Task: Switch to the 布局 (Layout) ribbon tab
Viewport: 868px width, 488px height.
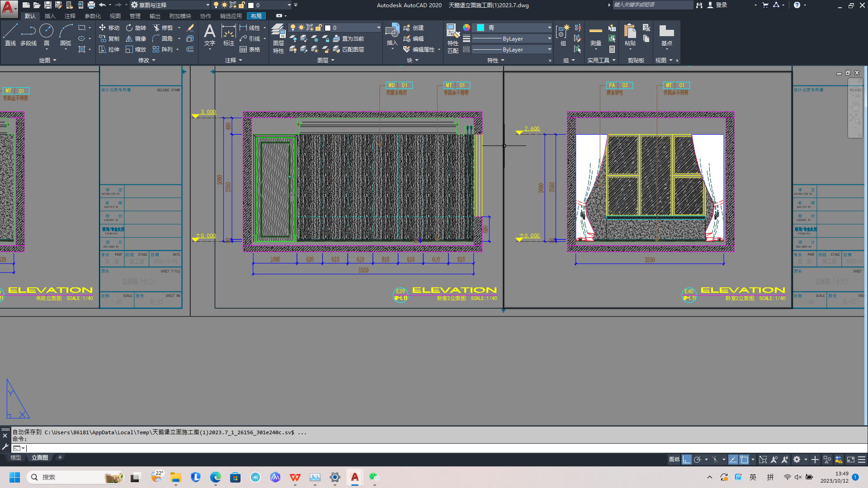Action: (256, 16)
